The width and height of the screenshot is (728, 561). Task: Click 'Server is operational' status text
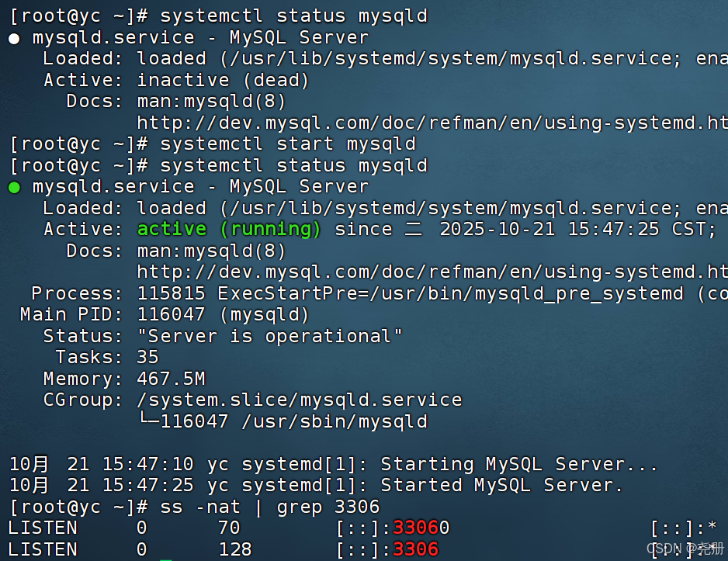point(269,336)
